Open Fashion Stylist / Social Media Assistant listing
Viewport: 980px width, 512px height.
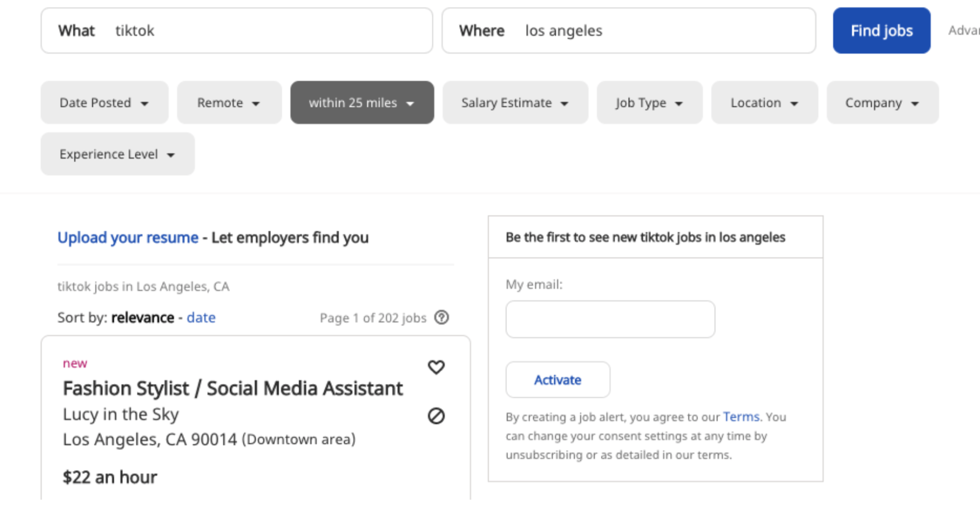pos(233,388)
